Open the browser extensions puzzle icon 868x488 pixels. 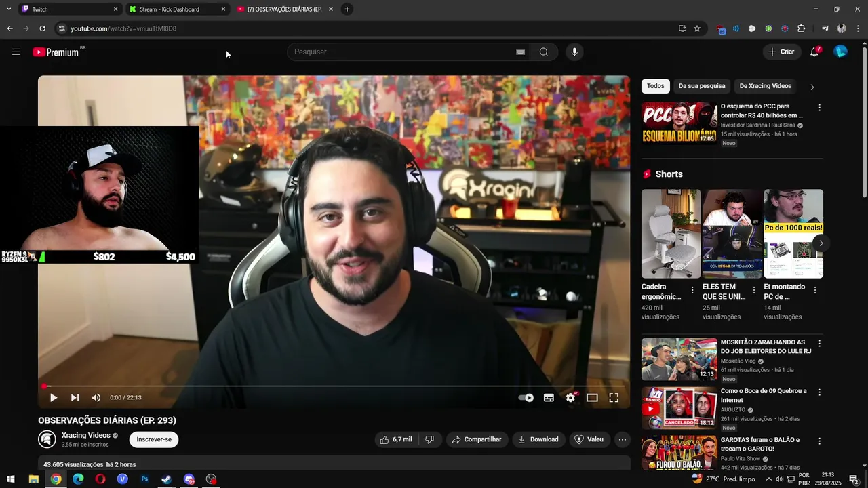pos(801,28)
